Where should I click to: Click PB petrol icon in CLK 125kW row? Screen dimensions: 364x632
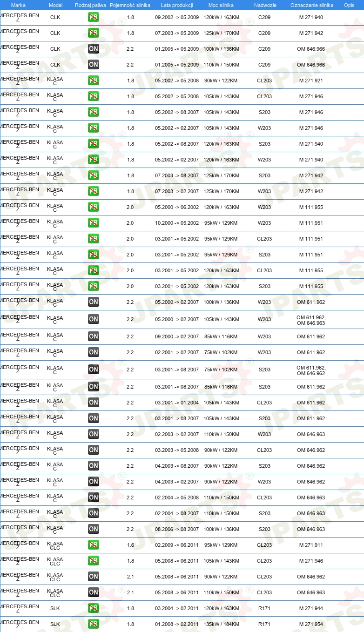point(94,33)
